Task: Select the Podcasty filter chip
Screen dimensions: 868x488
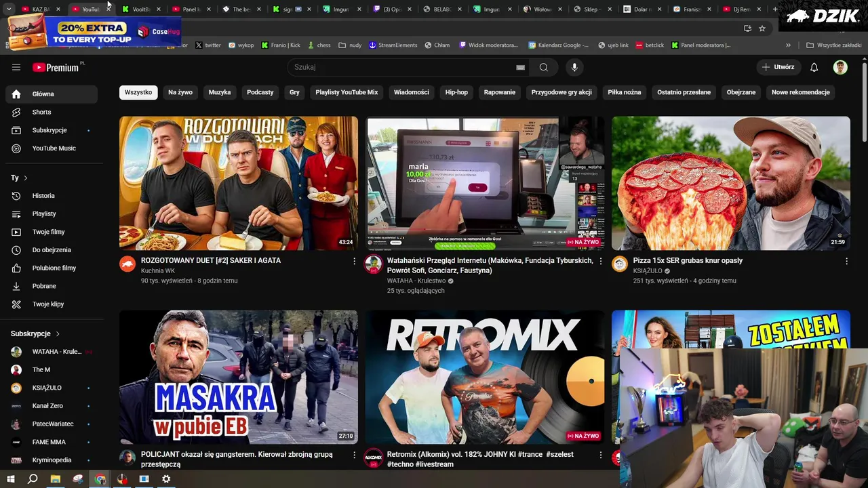Action: tap(260, 92)
